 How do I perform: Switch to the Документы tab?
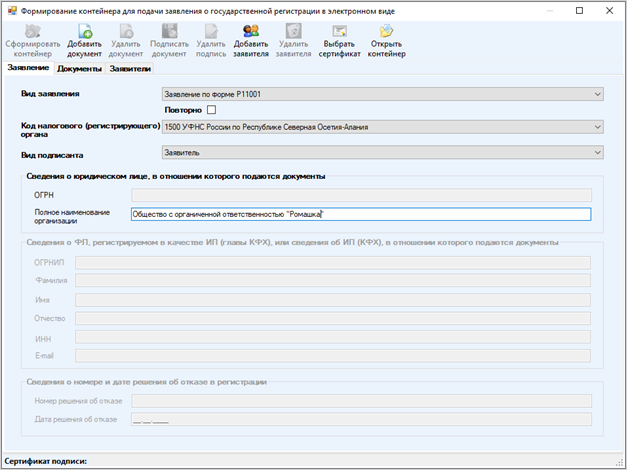click(79, 69)
